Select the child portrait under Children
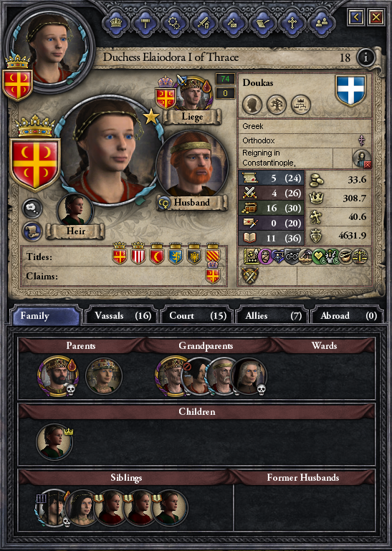Screen dimensions: 392x551 click(54, 441)
